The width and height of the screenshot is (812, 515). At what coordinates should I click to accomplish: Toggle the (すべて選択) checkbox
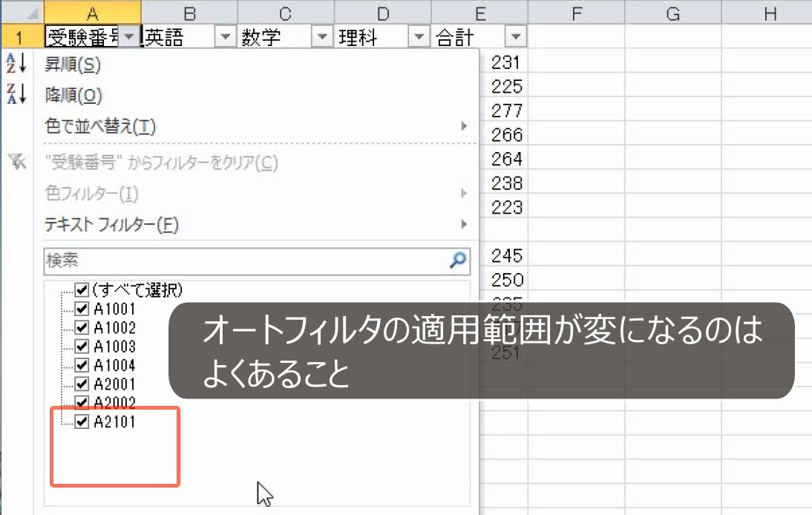click(82, 289)
